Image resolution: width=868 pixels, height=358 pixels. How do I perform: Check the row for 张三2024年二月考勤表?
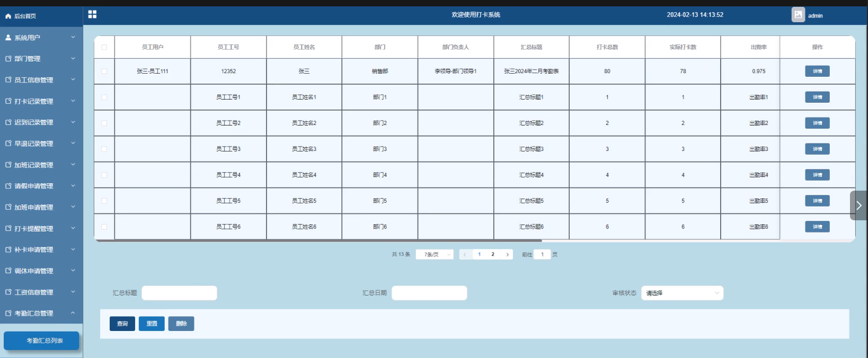click(104, 71)
